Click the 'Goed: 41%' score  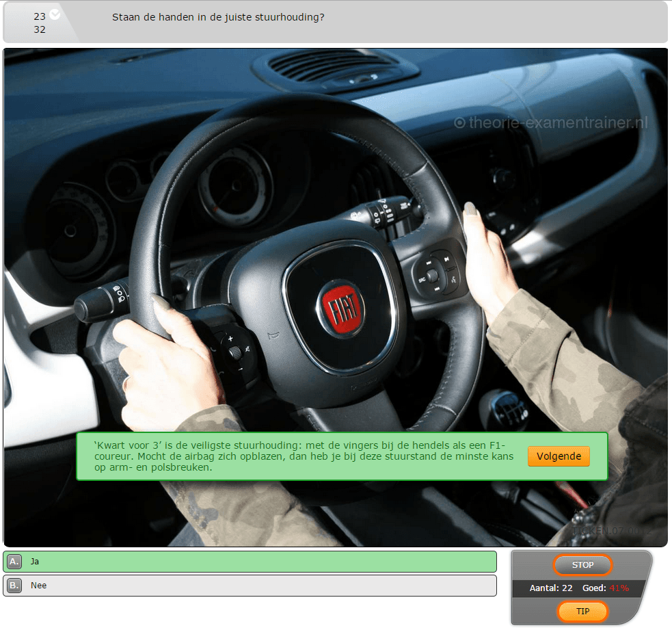point(605,588)
